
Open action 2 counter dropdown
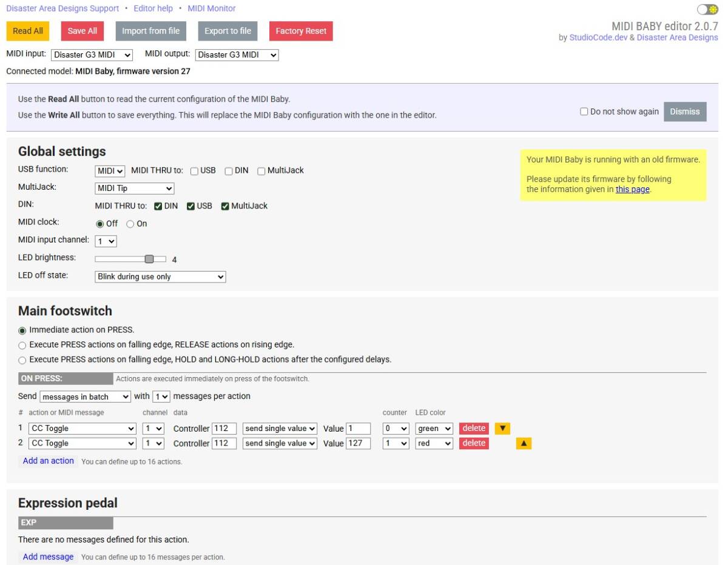click(x=396, y=443)
